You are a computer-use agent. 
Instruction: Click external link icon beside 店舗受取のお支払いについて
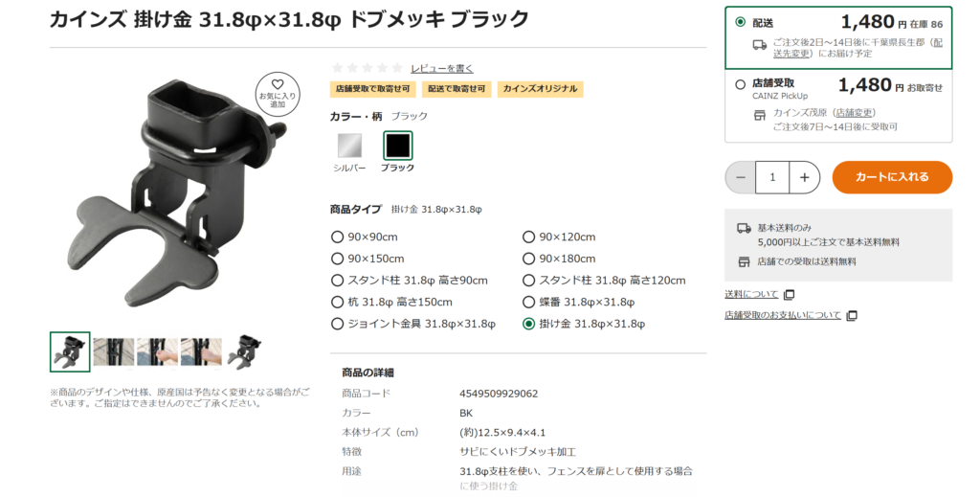coord(852,315)
